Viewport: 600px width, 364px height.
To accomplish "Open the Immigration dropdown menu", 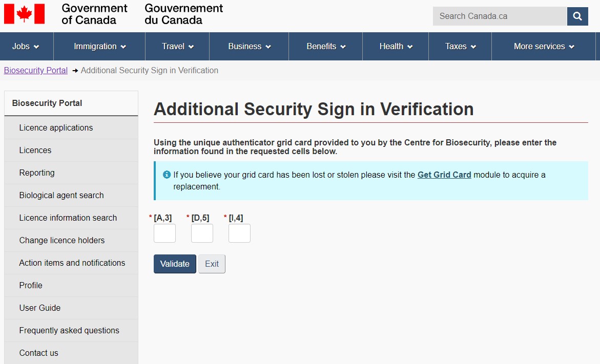I will [x=99, y=47].
